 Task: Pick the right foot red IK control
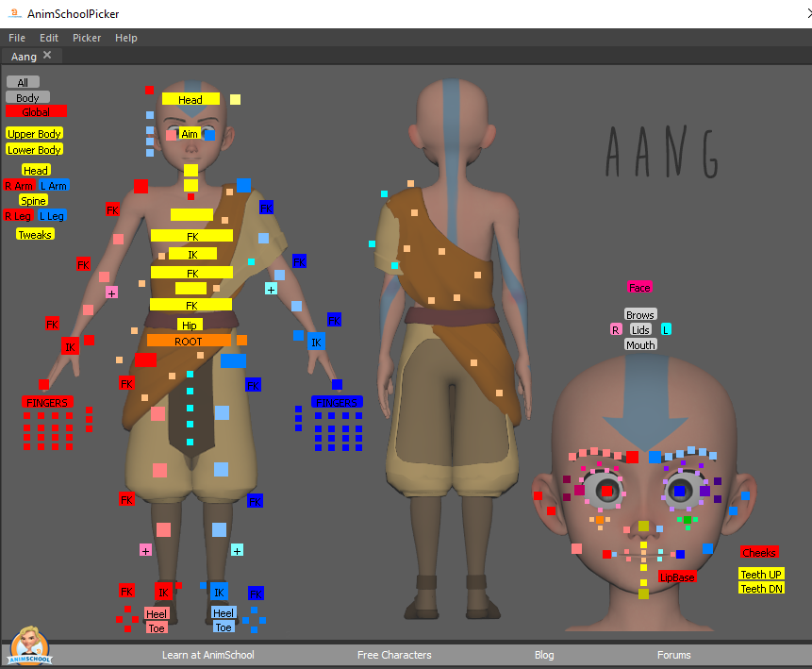pos(164,592)
